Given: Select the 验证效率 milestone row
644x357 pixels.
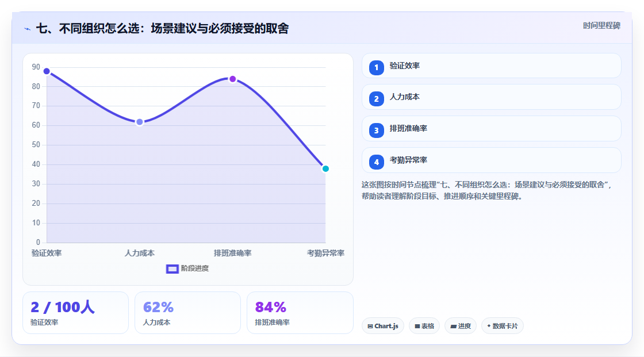Looking at the screenshot, I should pyautogui.click(x=491, y=66).
